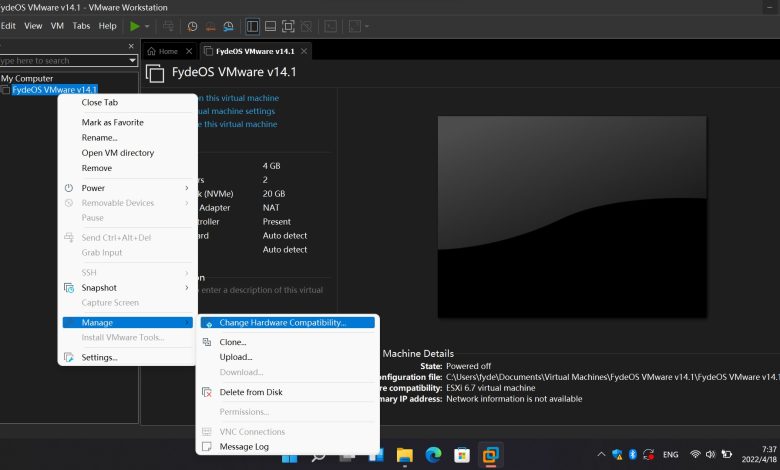The width and height of the screenshot is (780, 470).
Task: Click the console view toolbar icon
Action: pyautogui.click(x=330, y=26)
